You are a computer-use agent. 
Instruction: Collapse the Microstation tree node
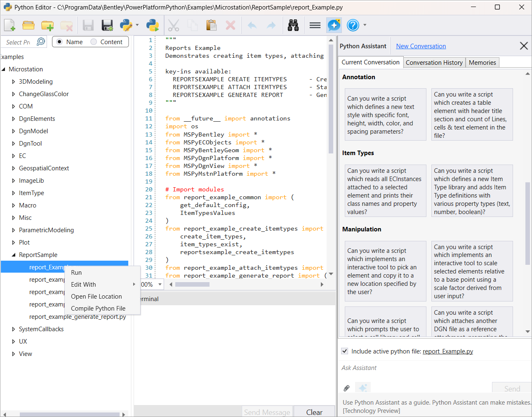coord(4,69)
